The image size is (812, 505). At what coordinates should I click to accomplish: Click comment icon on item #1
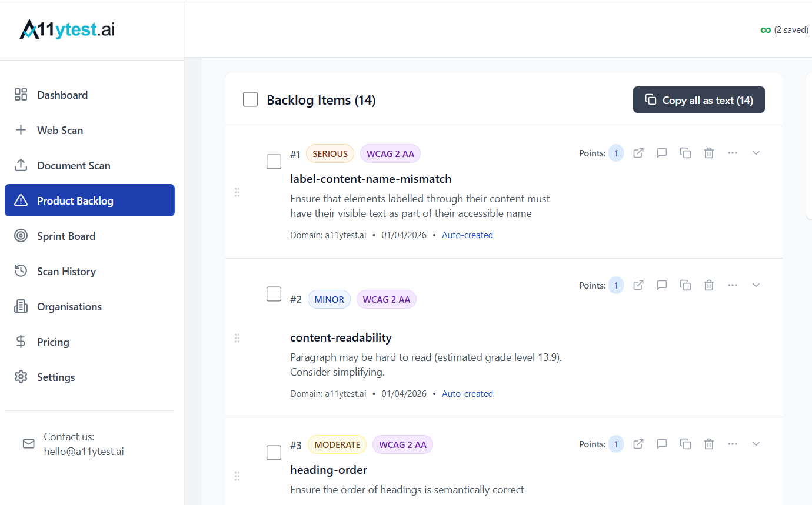(662, 153)
